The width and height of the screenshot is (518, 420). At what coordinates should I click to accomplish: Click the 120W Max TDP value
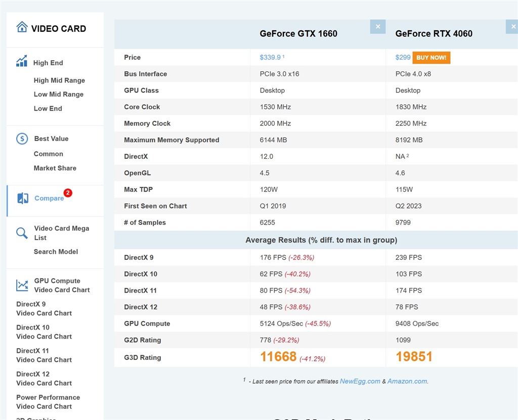[269, 190]
